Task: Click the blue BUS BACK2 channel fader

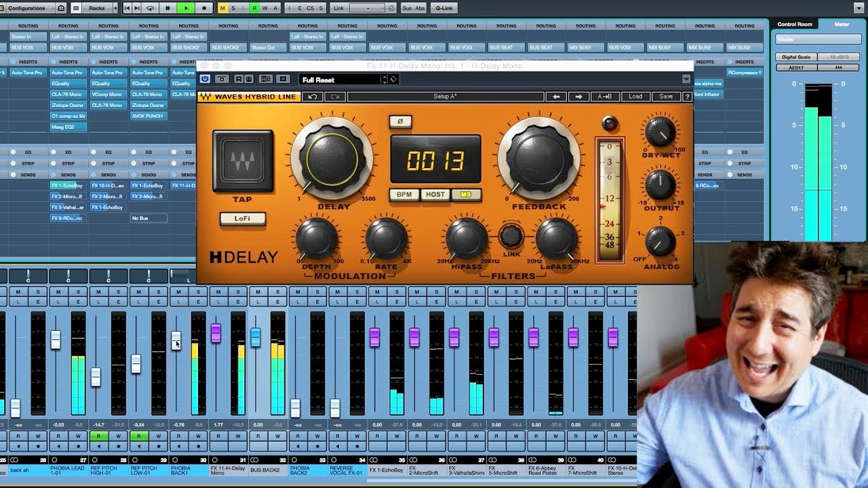Action: (x=256, y=337)
